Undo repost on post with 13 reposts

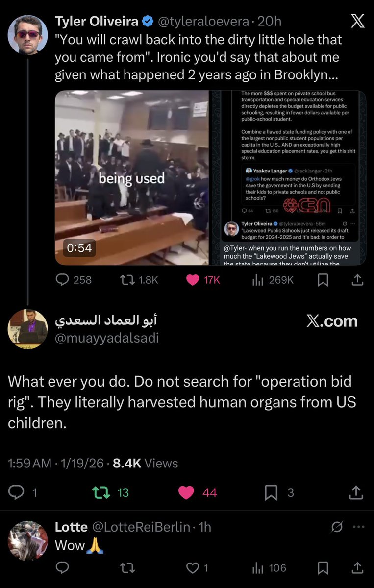click(112, 492)
